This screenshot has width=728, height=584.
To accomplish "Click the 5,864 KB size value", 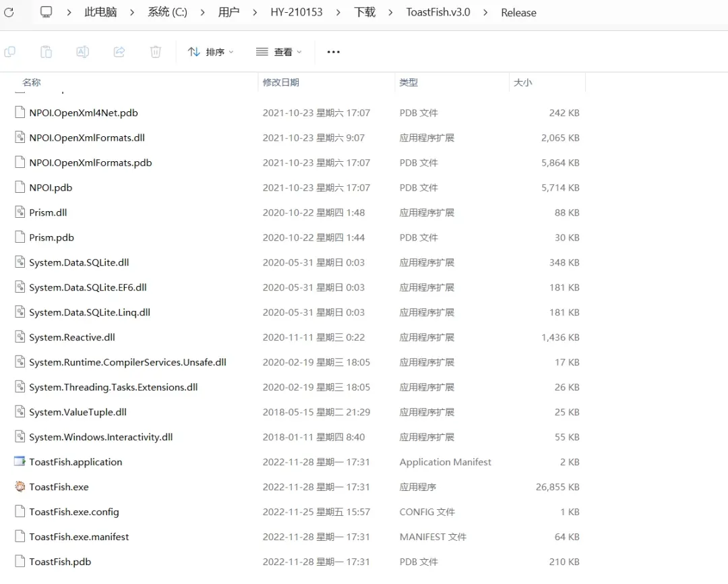I will (560, 163).
